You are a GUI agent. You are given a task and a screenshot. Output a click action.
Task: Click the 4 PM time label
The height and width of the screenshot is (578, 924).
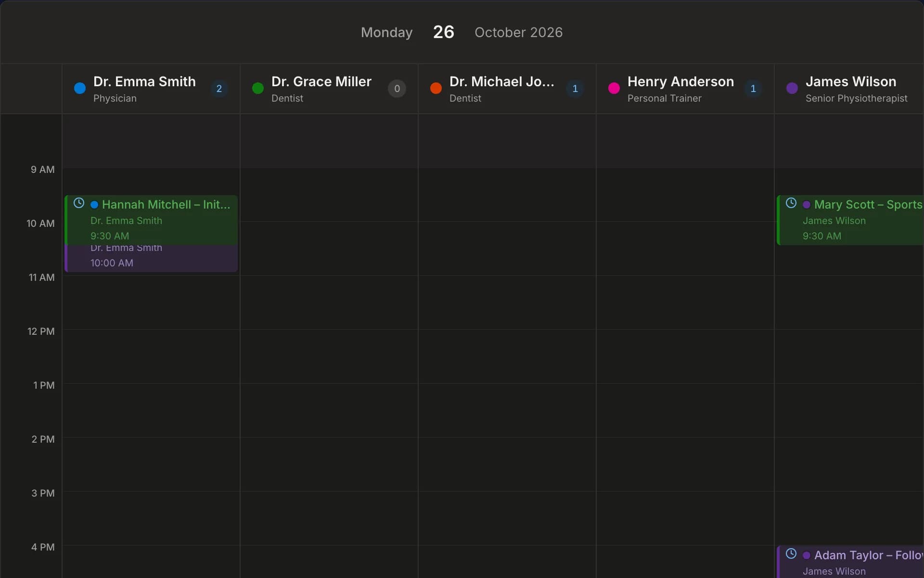tap(43, 547)
